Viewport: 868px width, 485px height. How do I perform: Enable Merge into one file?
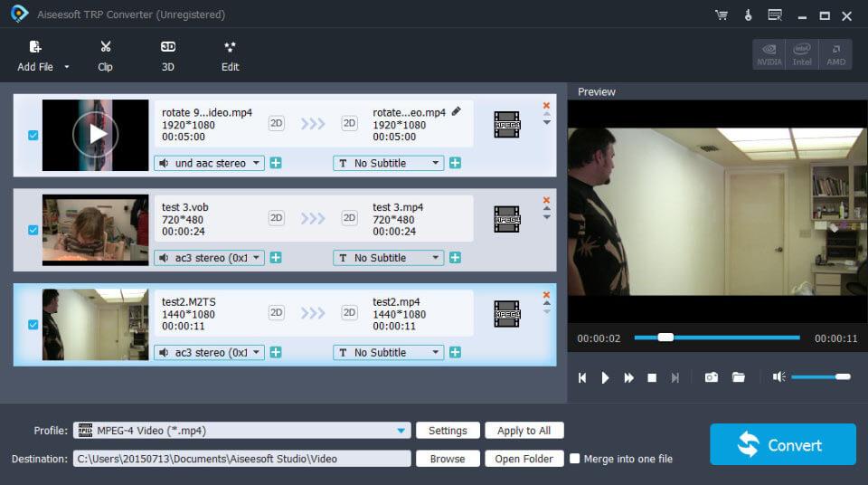click(x=575, y=459)
